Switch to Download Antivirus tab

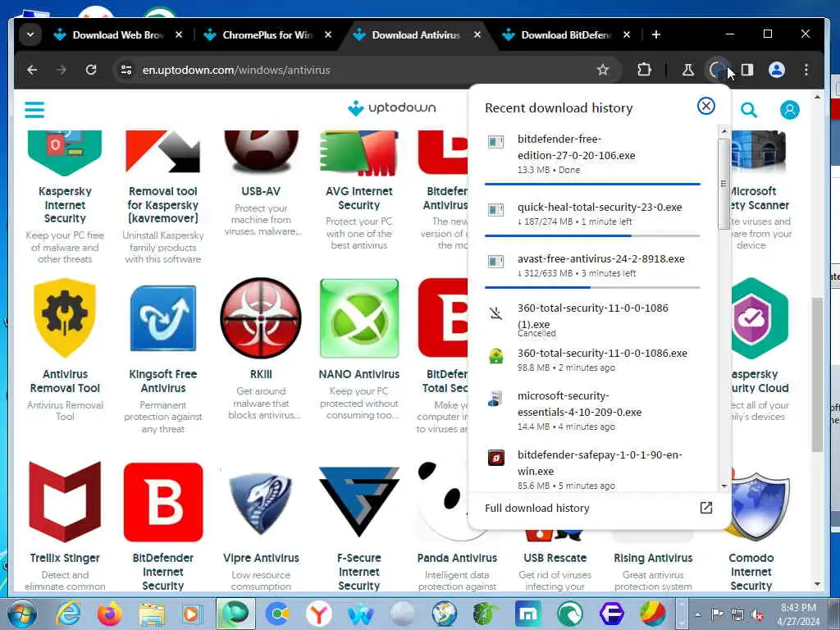tap(417, 34)
